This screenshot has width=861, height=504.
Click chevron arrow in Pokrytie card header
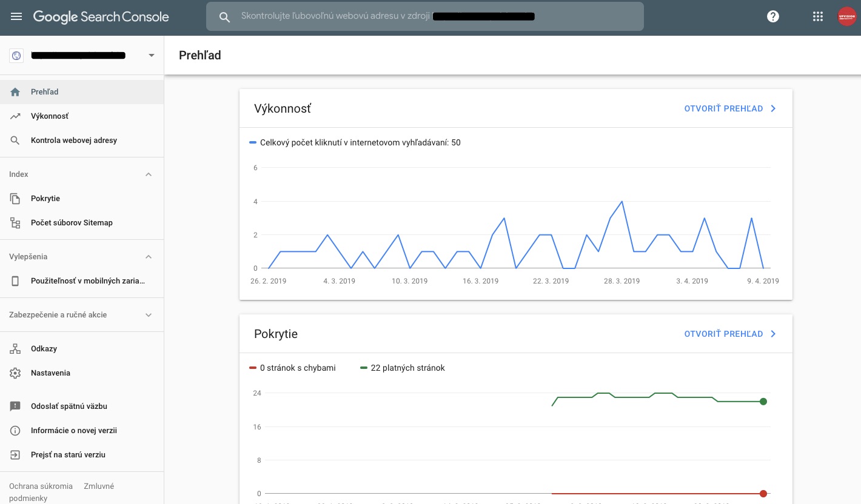773,334
